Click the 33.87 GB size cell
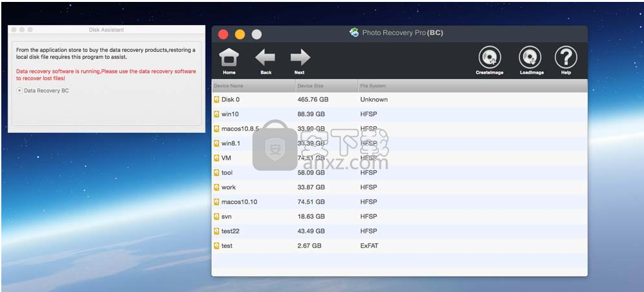The height and width of the screenshot is (292, 644). click(311, 187)
